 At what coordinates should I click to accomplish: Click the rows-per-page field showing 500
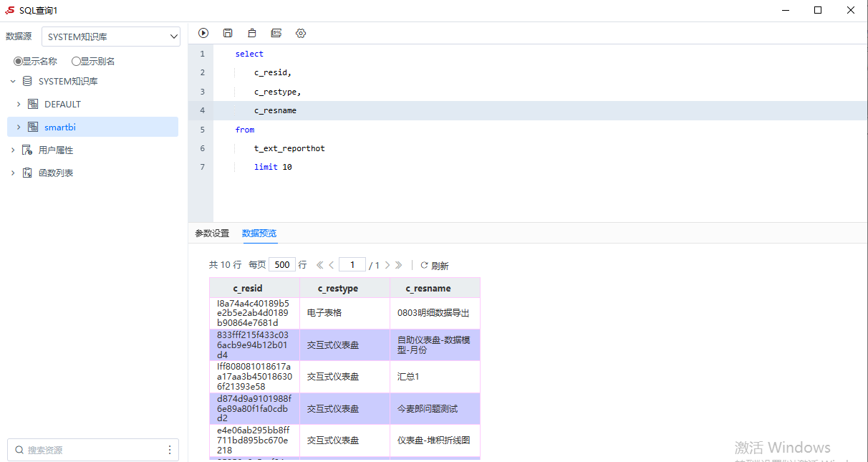[282, 264]
